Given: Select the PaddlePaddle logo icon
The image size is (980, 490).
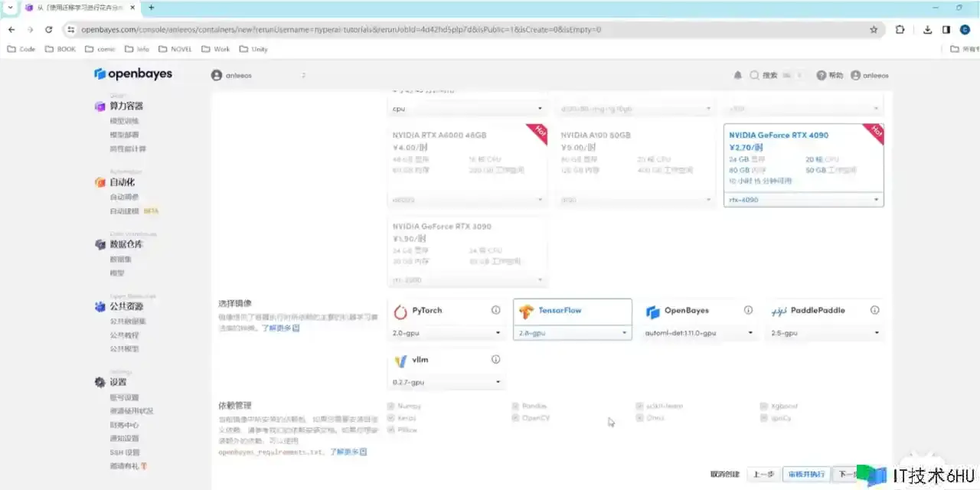Looking at the screenshot, I should tap(779, 312).
